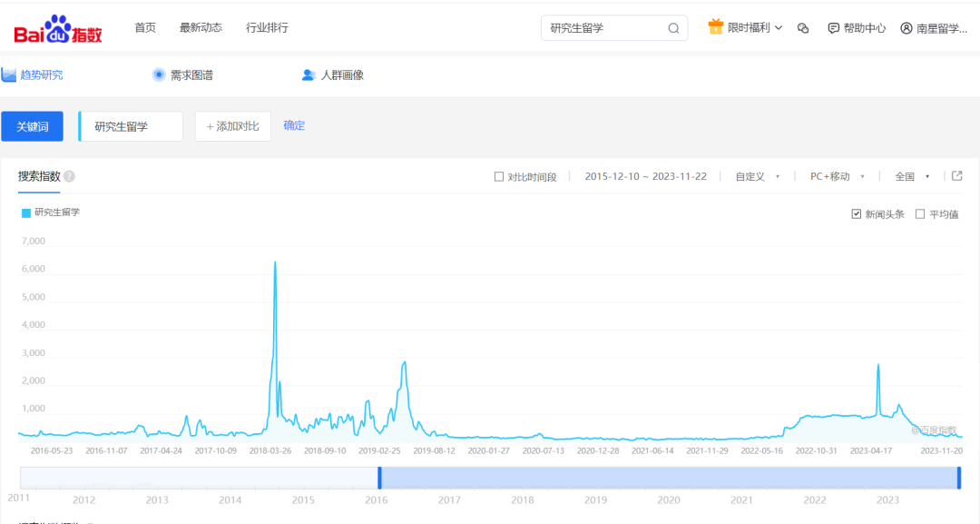Image resolution: width=980 pixels, height=524 pixels.
Task: Click the 6,000 peak on the chart
Action: tap(275, 262)
